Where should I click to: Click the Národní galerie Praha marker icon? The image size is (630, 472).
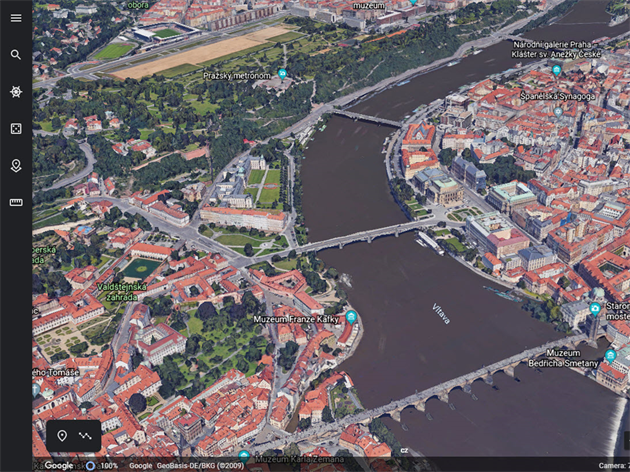click(x=556, y=71)
